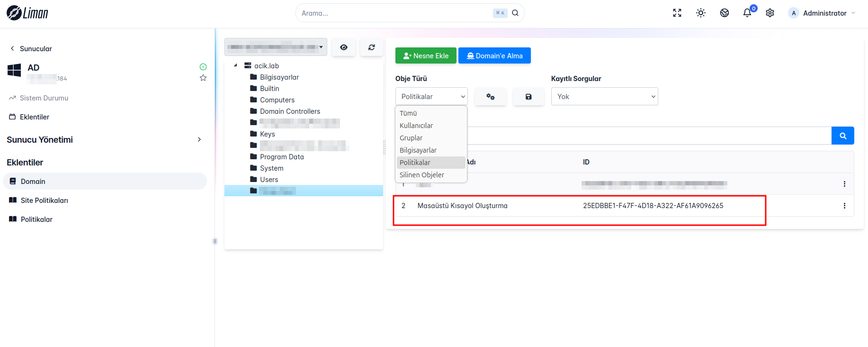
Task: Select the Keys folder
Action: pos(267,134)
